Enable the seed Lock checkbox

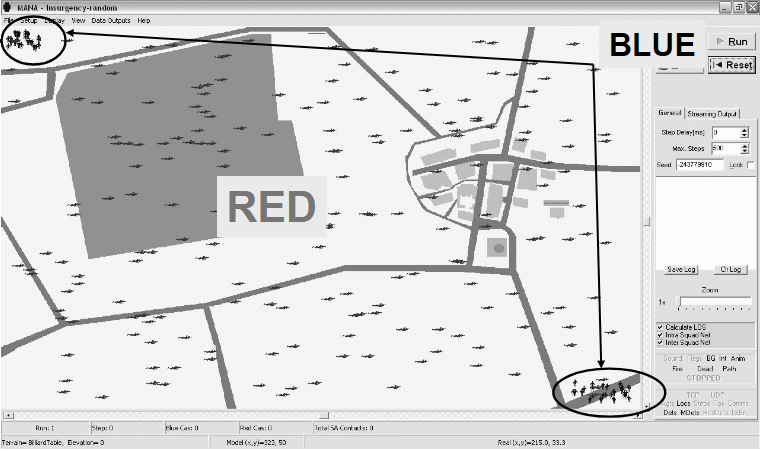tap(750, 165)
